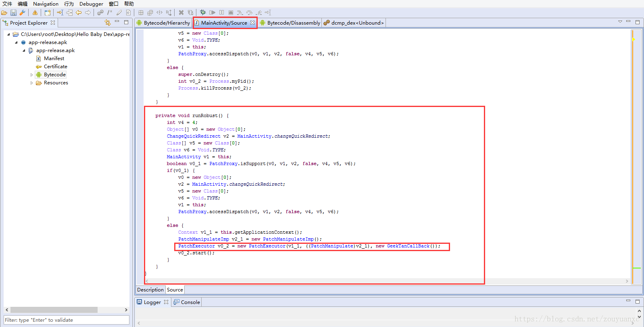Screen dimensions: 644x327
Task: Click the angle-brackets code view toolbar icon
Action: [159, 13]
